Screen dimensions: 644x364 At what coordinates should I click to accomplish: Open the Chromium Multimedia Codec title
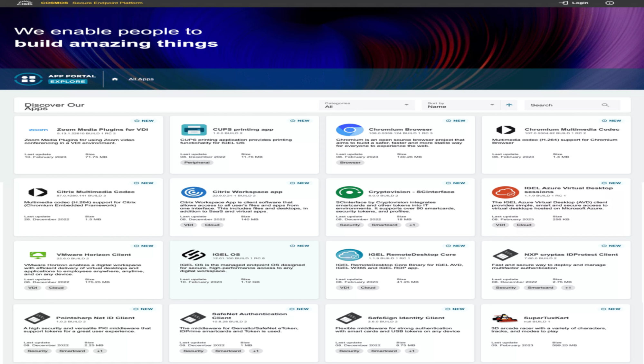click(572, 129)
